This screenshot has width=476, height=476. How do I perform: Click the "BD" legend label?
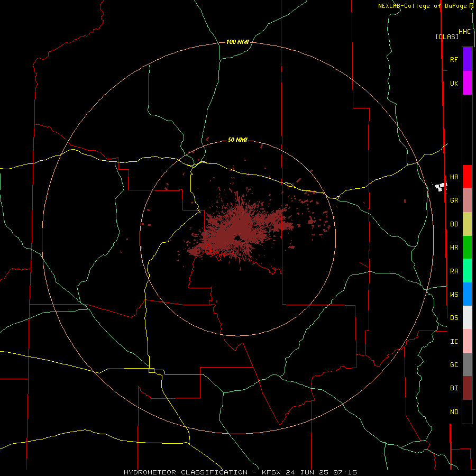click(x=454, y=224)
